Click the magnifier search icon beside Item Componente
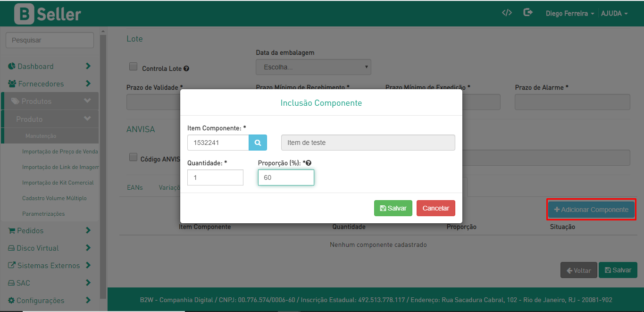Viewport: 644px width, 312px height. point(258,143)
